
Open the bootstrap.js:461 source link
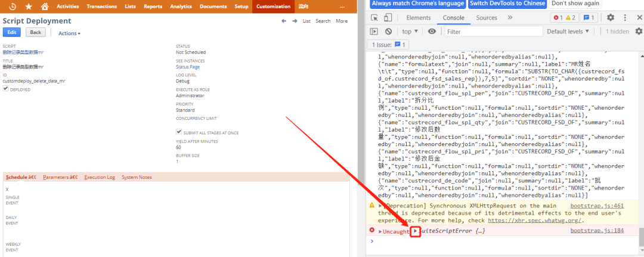point(597,206)
